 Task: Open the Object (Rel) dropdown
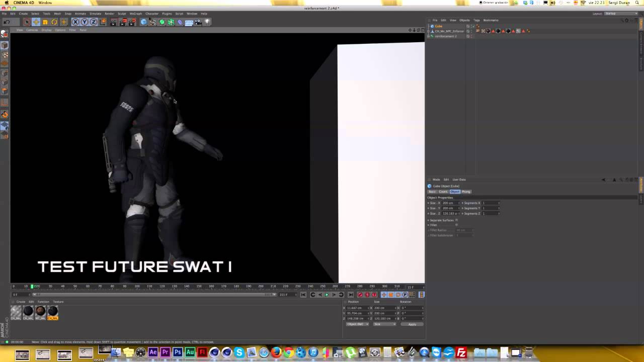tap(357, 324)
